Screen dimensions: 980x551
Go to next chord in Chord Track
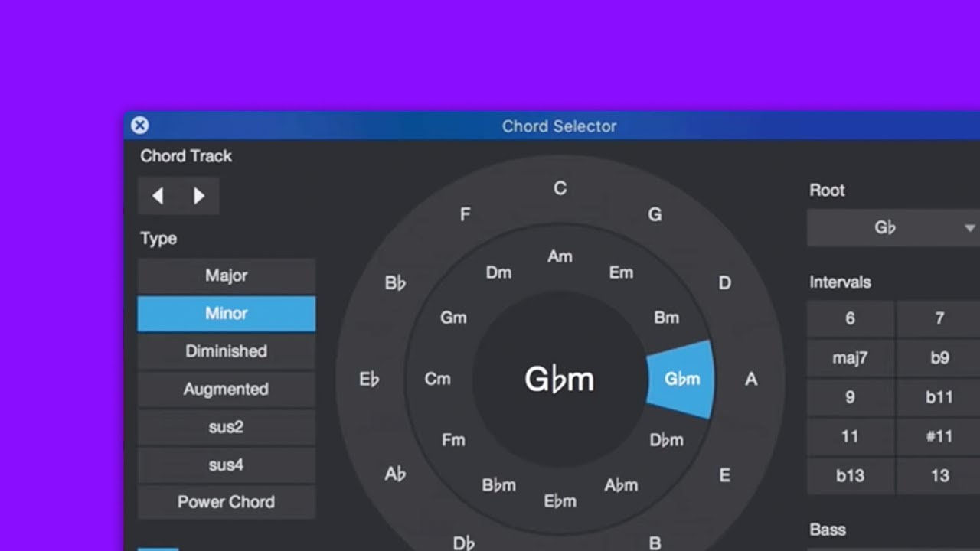tap(199, 196)
